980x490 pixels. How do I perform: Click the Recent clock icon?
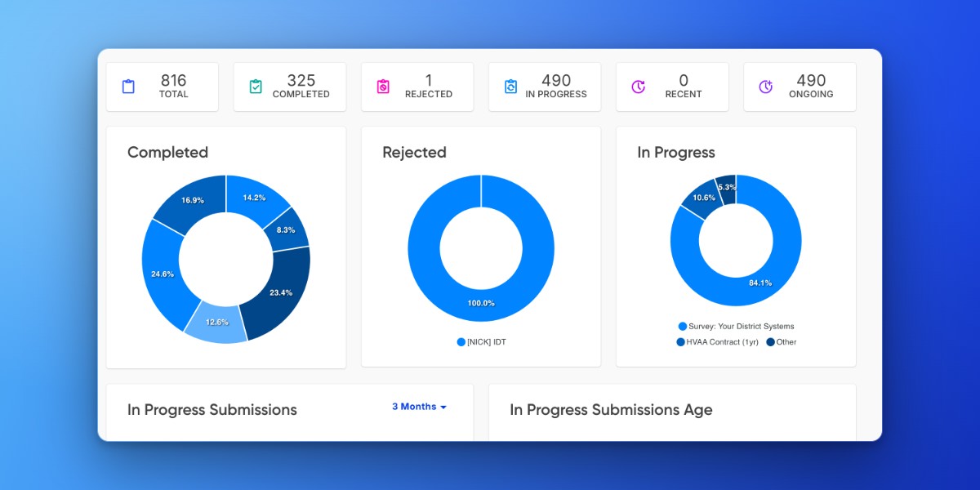tap(639, 87)
